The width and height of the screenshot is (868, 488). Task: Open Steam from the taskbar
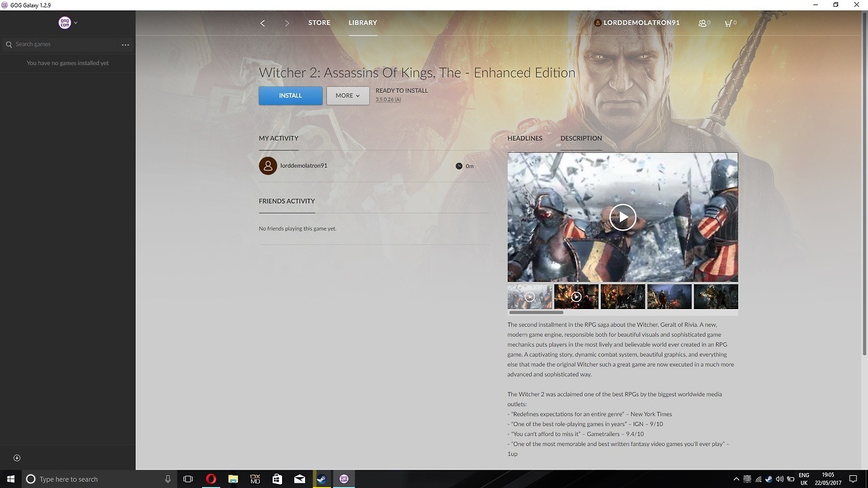[x=321, y=479]
